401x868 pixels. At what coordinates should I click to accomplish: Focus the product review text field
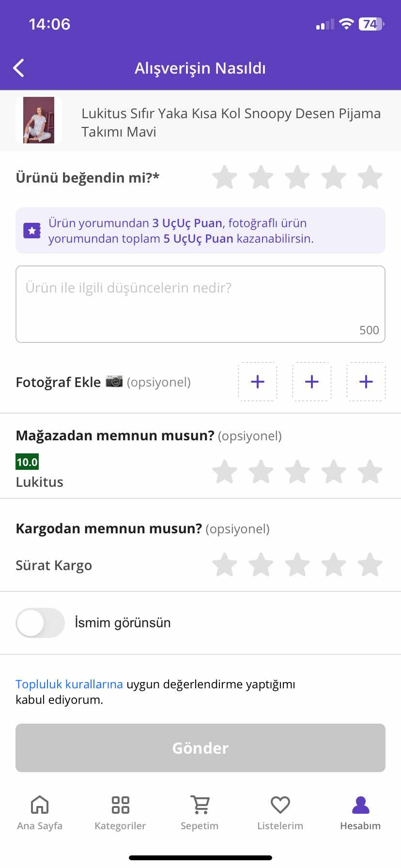tap(200, 304)
